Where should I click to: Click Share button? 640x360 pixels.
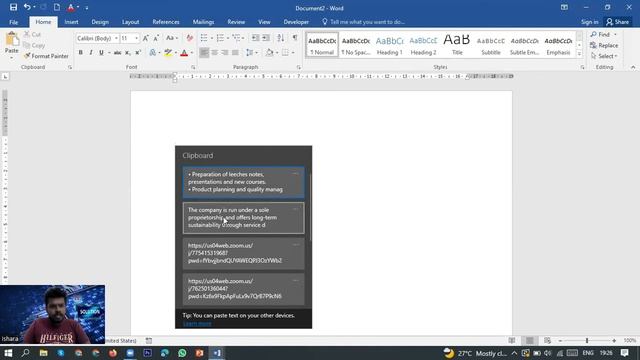(617, 22)
